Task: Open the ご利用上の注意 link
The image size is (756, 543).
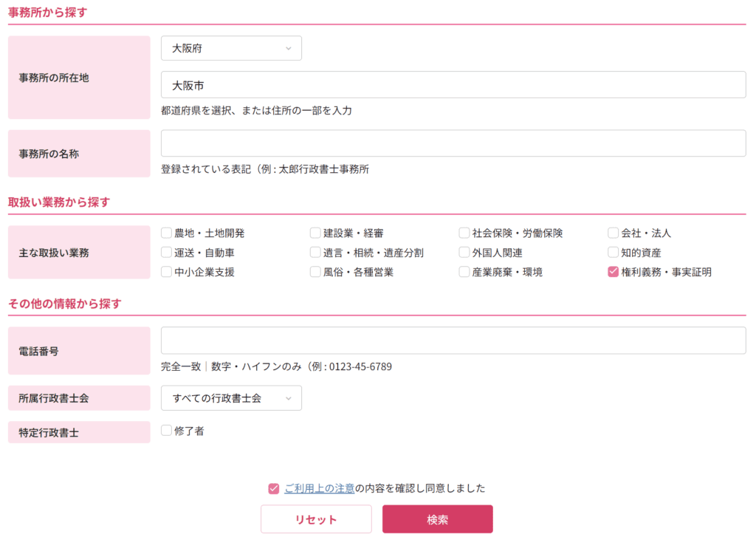Action: click(319, 488)
